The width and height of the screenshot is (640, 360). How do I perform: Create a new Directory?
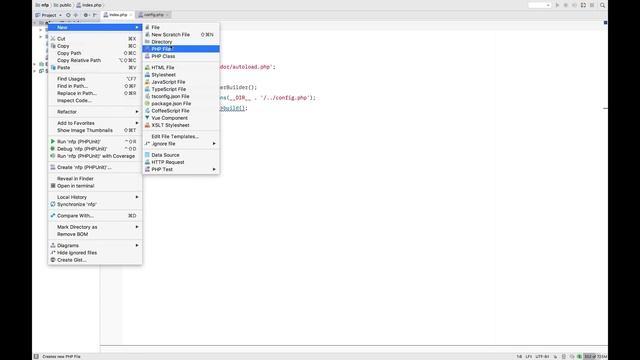coord(181,42)
